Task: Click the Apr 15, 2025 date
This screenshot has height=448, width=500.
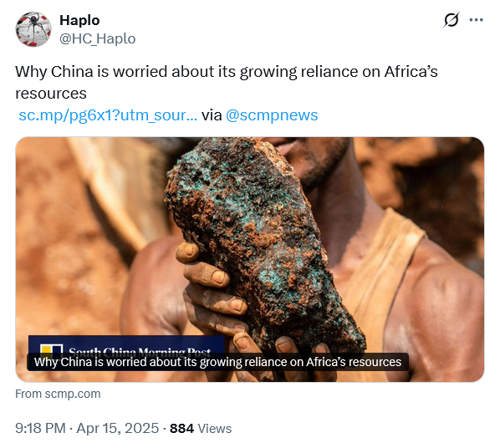Action: coord(117,428)
